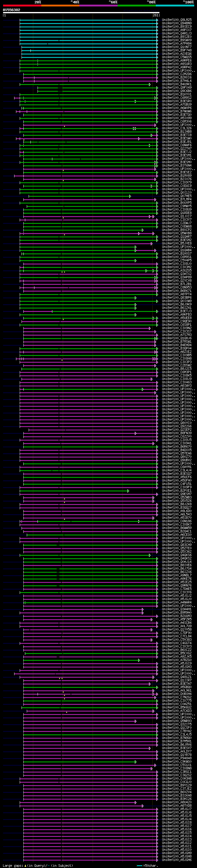197x868 pixels.
Task: Open hit UniRef100_Q94BN9
Action: pyautogui.click(x=177, y=23)
